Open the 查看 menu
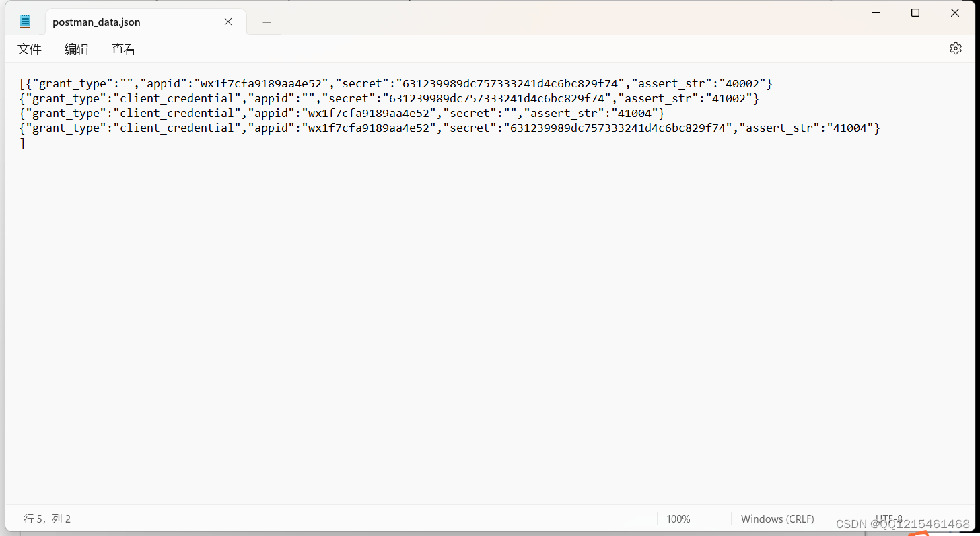The height and width of the screenshot is (536, 980). tap(124, 49)
